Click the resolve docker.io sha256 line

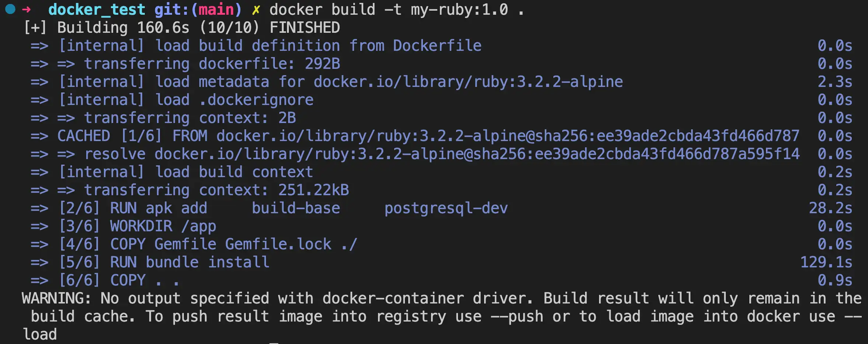[442, 154]
